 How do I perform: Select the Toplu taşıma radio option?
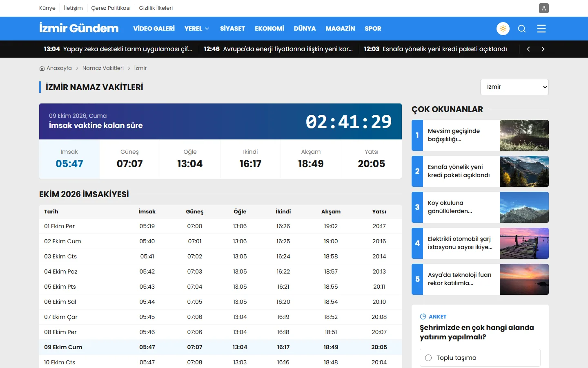click(x=428, y=358)
